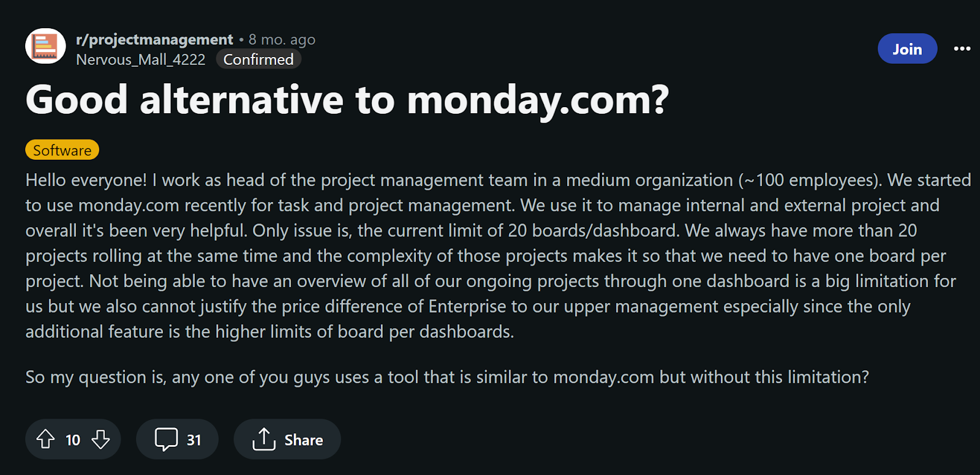
Task: Click the word 'Enterprise' in the post
Action: click(x=469, y=306)
